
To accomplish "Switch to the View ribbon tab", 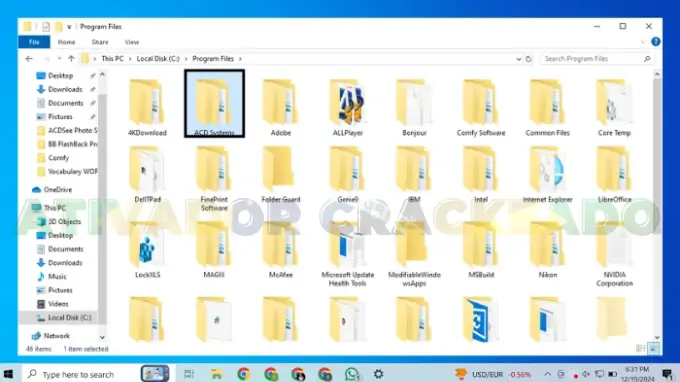I will (132, 42).
